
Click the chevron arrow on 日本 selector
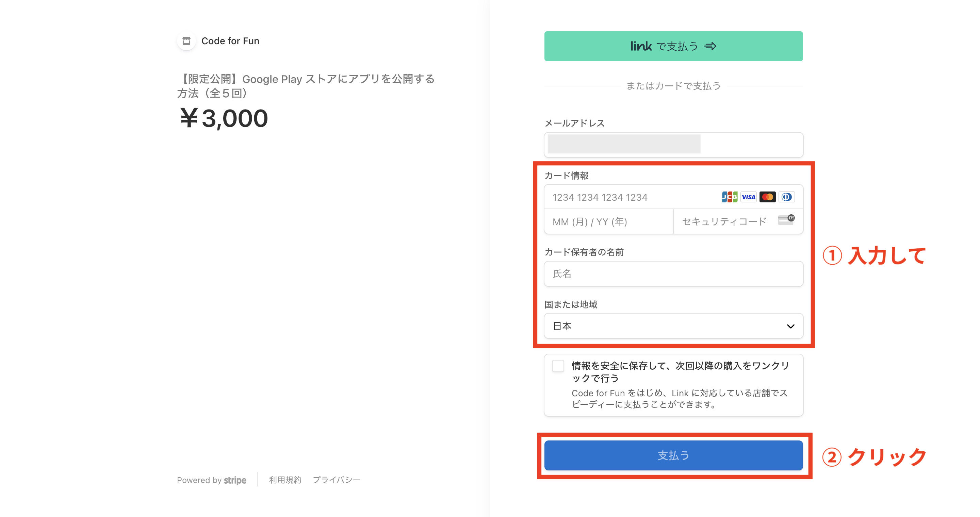[790, 326]
